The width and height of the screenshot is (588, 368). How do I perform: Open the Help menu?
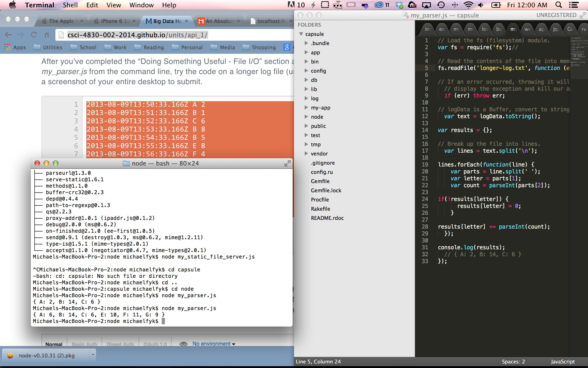click(169, 5)
